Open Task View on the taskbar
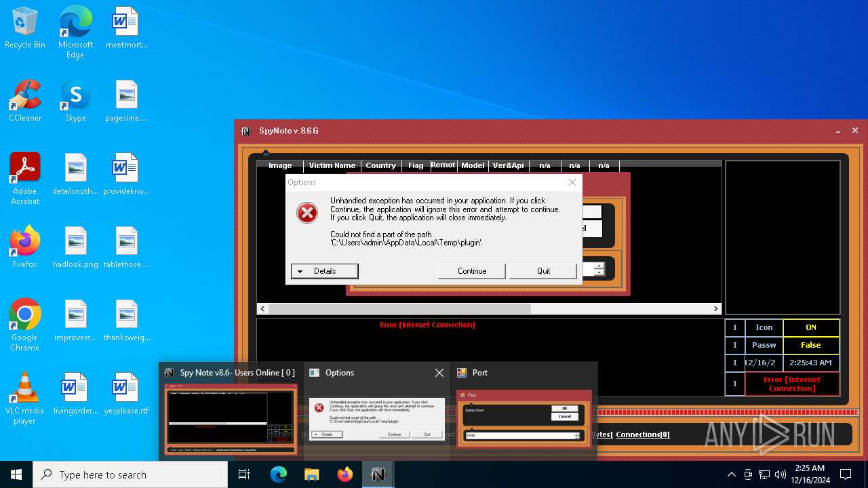Screen dimensions: 868x488 tap(245, 474)
